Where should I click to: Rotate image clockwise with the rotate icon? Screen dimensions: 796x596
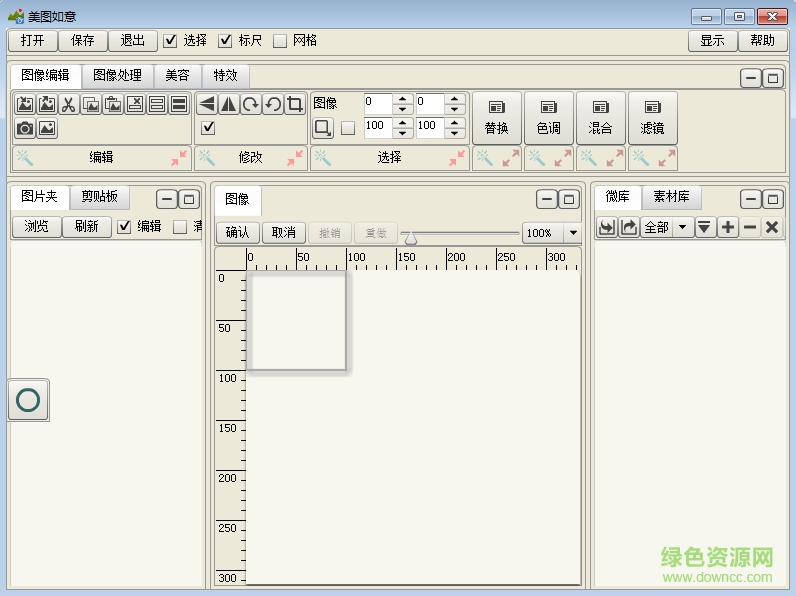(x=251, y=105)
